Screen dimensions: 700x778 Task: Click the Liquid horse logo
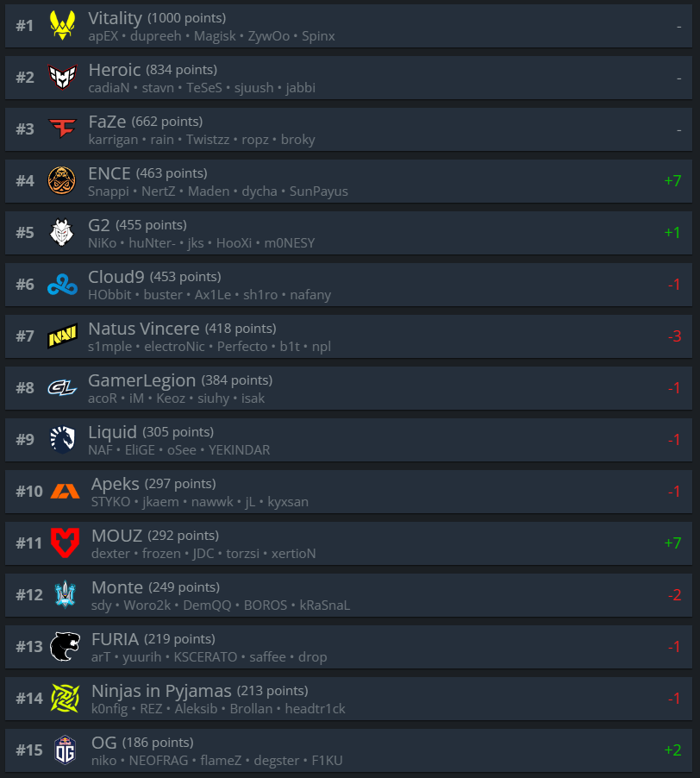point(62,440)
